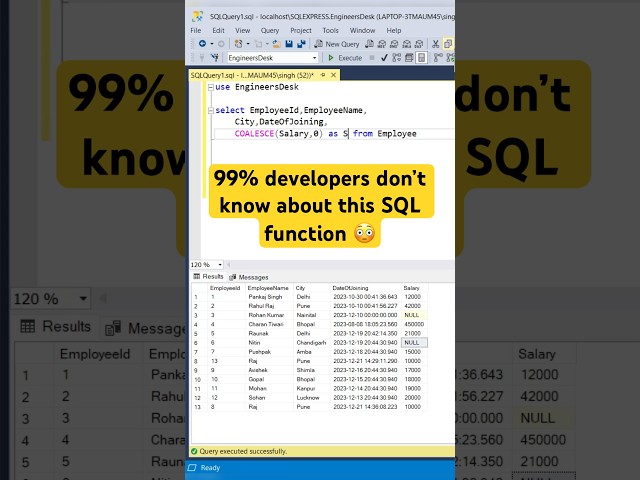640x480 pixels.
Task: Click the Analysis Services XMLA Query icon
Action: coord(407,44)
